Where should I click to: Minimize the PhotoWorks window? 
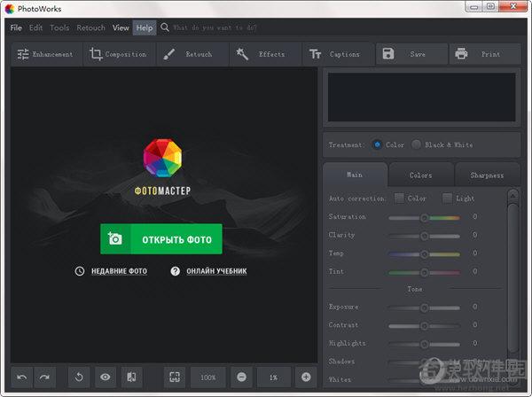point(474,7)
